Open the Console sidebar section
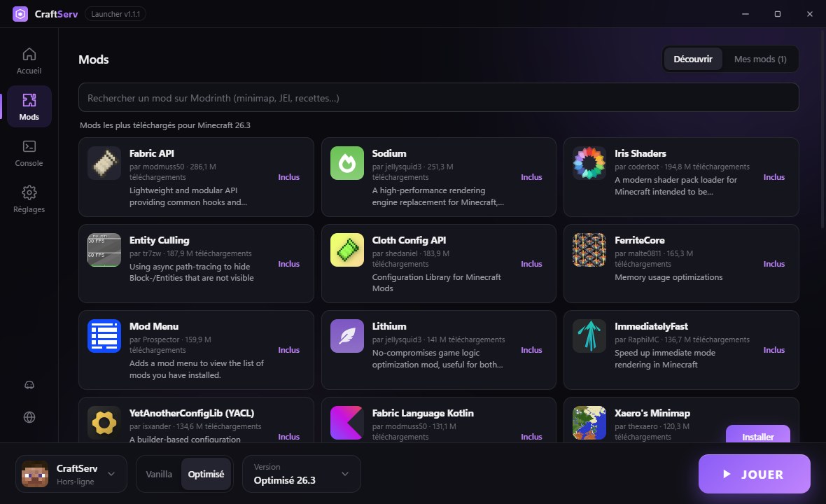826x504 pixels. [29, 153]
